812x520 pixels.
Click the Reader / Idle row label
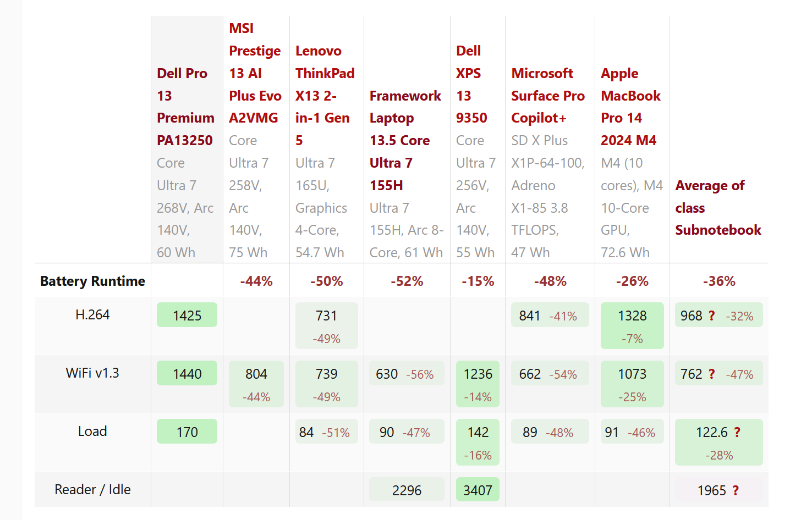click(92, 489)
